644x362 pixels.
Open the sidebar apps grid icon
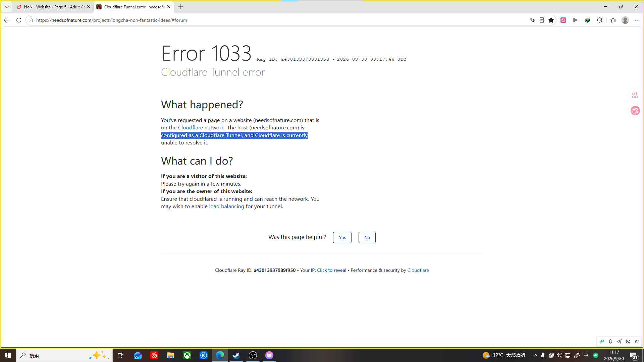[x=635, y=96]
